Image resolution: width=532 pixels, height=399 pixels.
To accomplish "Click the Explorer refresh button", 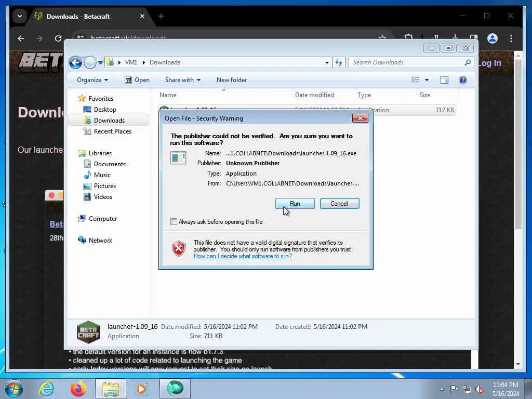I will coord(339,62).
